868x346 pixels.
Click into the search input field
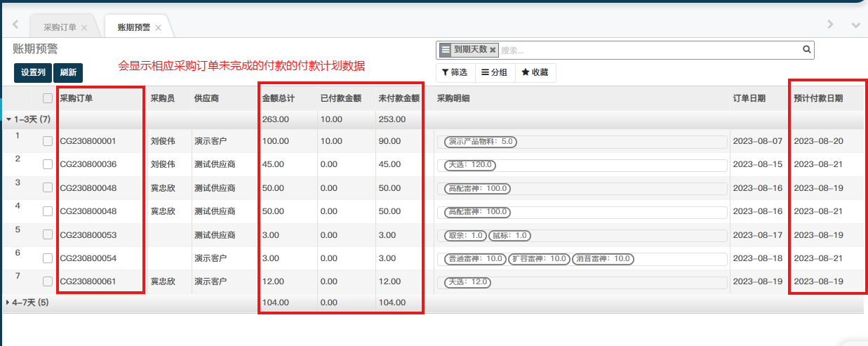coord(646,50)
